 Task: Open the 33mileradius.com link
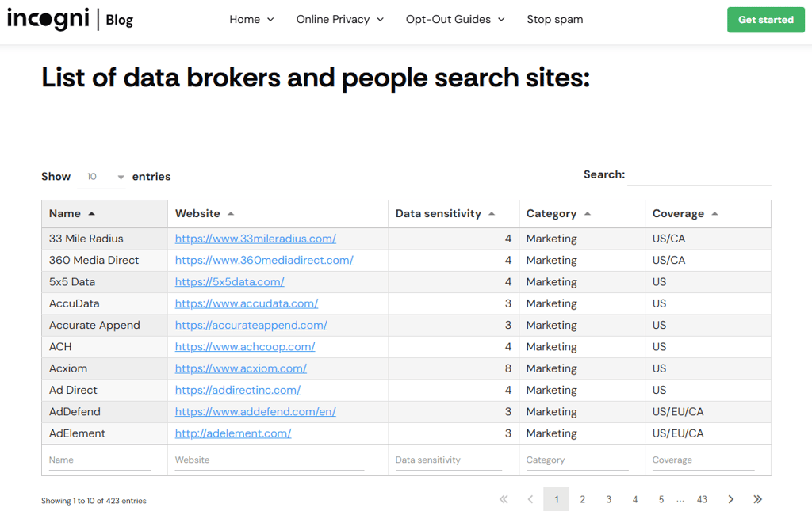click(255, 239)
